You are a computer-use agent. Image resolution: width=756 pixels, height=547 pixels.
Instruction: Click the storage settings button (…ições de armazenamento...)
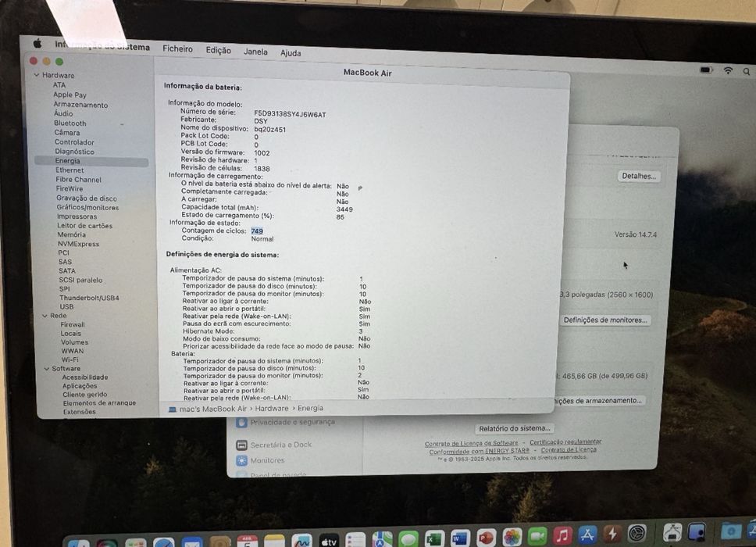pyautogui.click(x=598, y=400)
